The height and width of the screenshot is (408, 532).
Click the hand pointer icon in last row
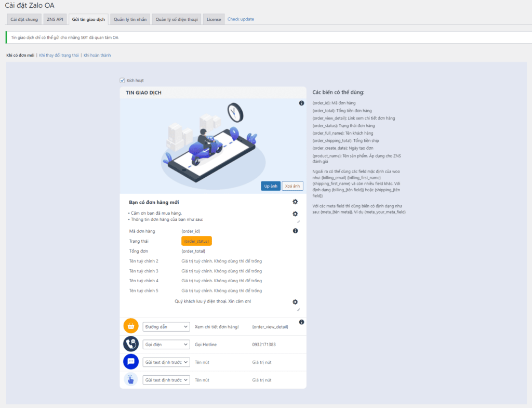pos(131,379)
